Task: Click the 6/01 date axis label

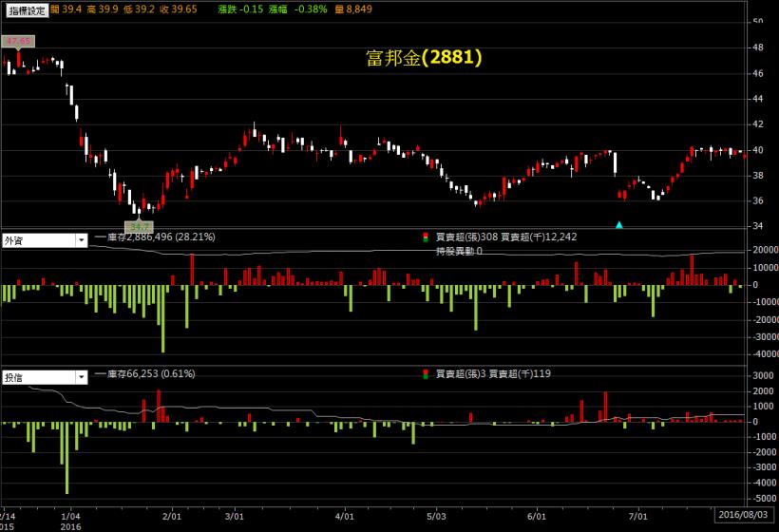Action: [537, 516]
